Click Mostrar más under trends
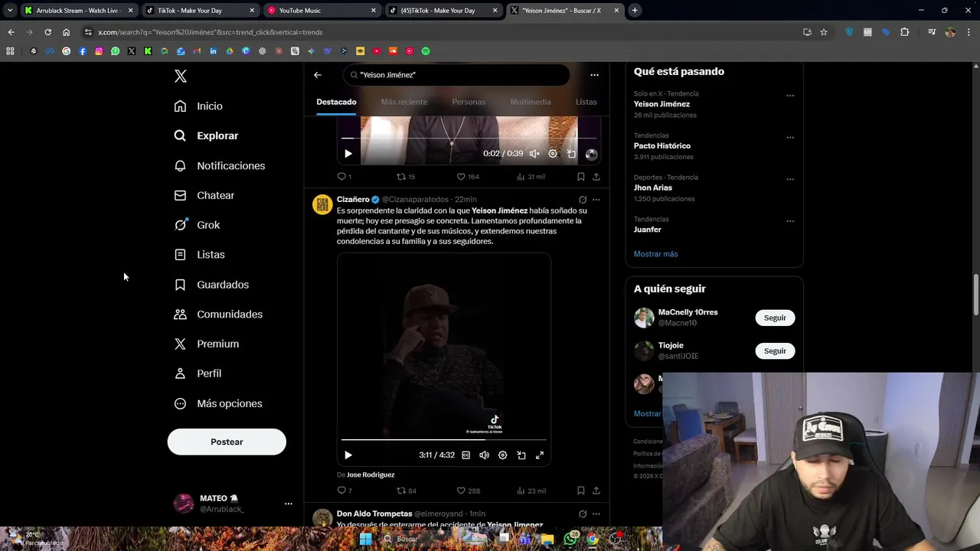Screen dimensions: 980x551 click(655, 254)
